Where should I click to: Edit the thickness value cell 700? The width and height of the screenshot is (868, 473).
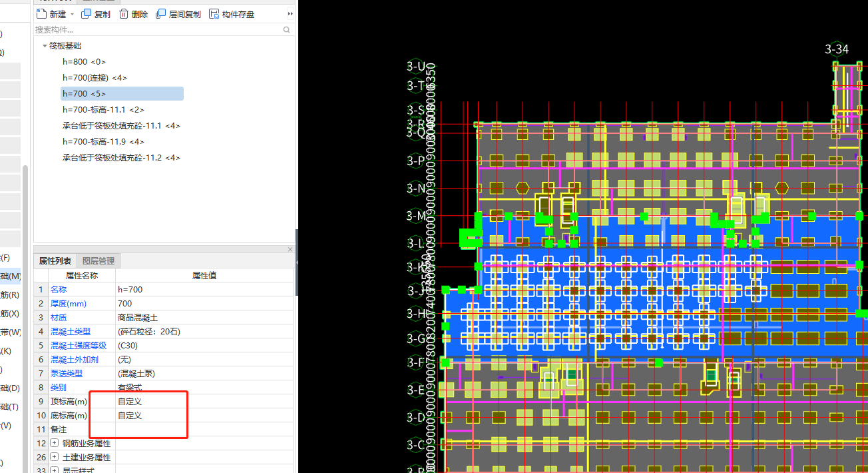(204, 304)
